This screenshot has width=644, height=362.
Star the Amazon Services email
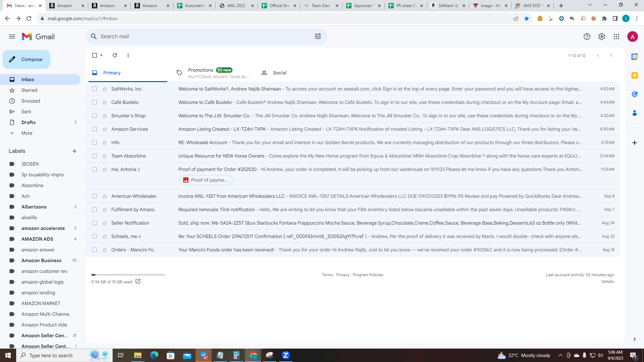click(x=105, y=129)
